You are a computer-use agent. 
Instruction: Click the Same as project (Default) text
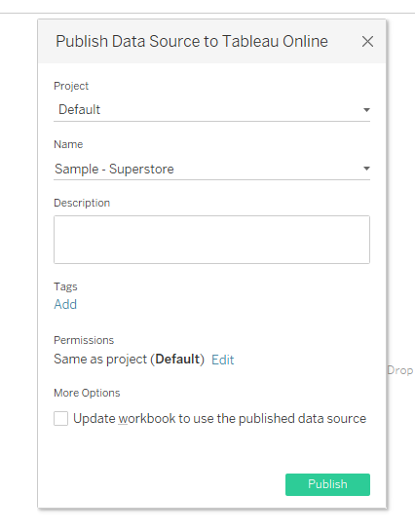coord(130,360)
